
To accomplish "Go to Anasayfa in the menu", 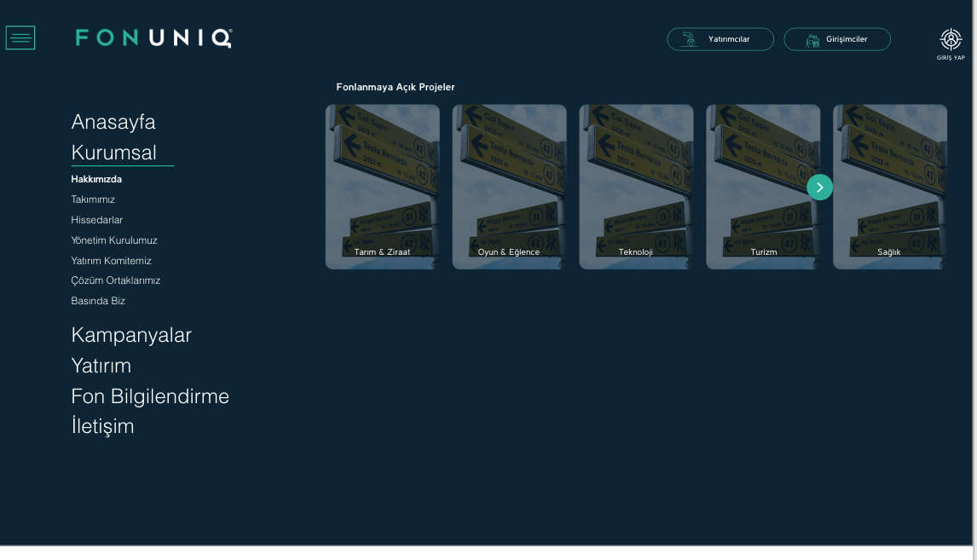I will click(x=113, y=122).
